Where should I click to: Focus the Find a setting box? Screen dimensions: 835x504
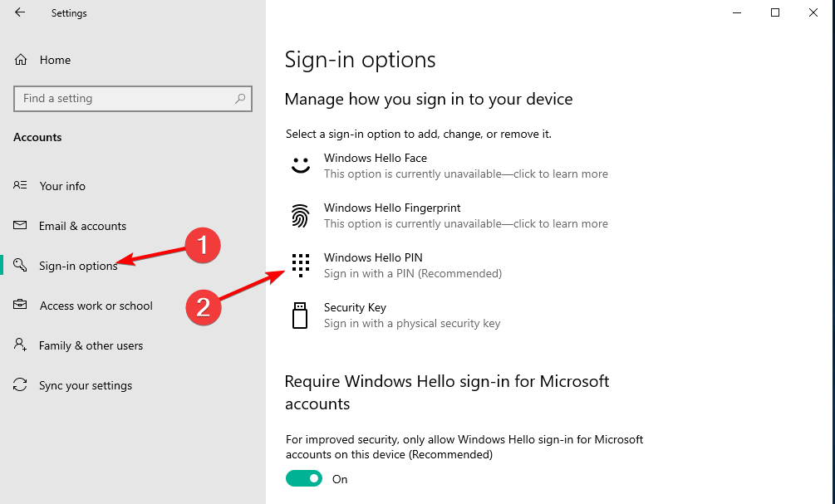point(133,99)
